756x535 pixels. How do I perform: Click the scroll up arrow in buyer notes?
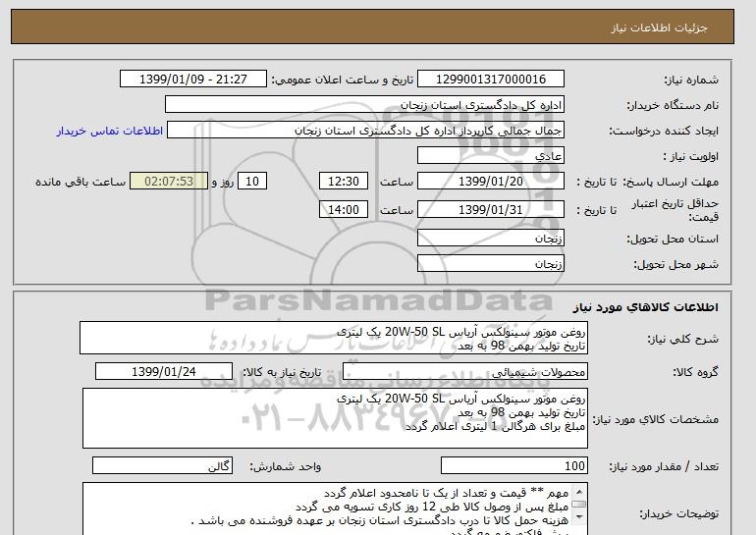[x=579, y=492]
